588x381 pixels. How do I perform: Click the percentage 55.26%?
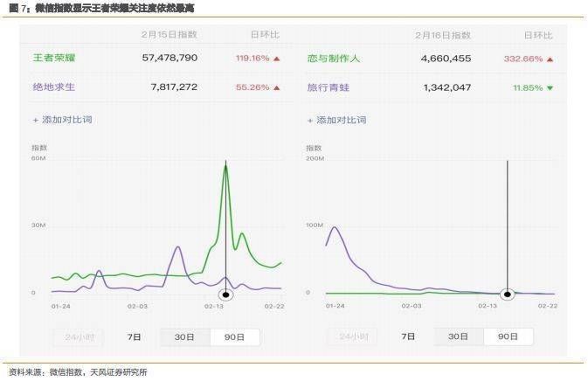click(x=252, y=87)
